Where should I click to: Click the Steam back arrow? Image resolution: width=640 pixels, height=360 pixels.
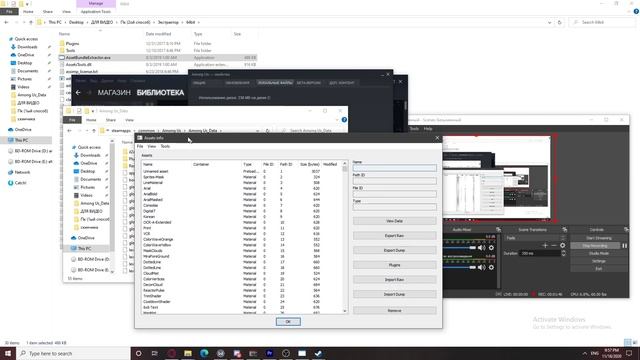(x=78, y=93)
